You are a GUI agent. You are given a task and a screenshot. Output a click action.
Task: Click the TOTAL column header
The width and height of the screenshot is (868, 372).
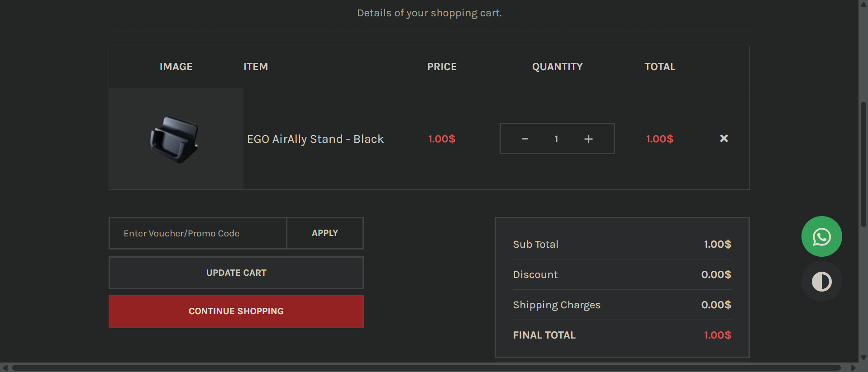point(660,67)
